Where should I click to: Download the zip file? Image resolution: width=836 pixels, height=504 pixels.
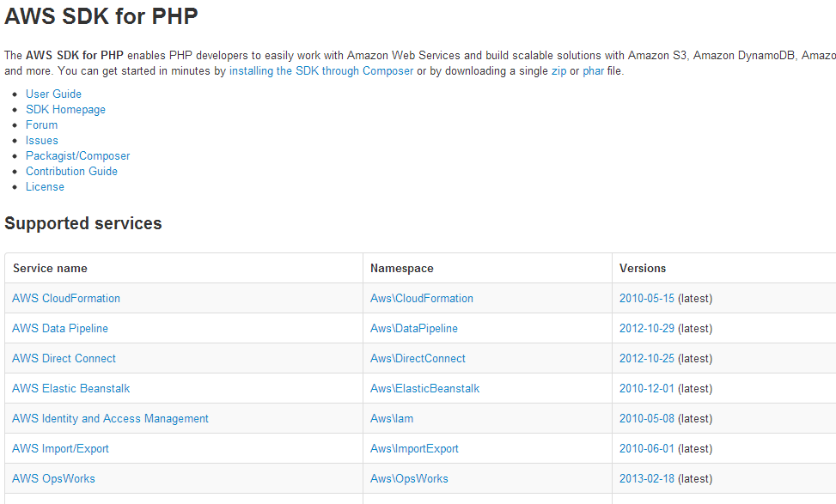[x=559, y=70]
